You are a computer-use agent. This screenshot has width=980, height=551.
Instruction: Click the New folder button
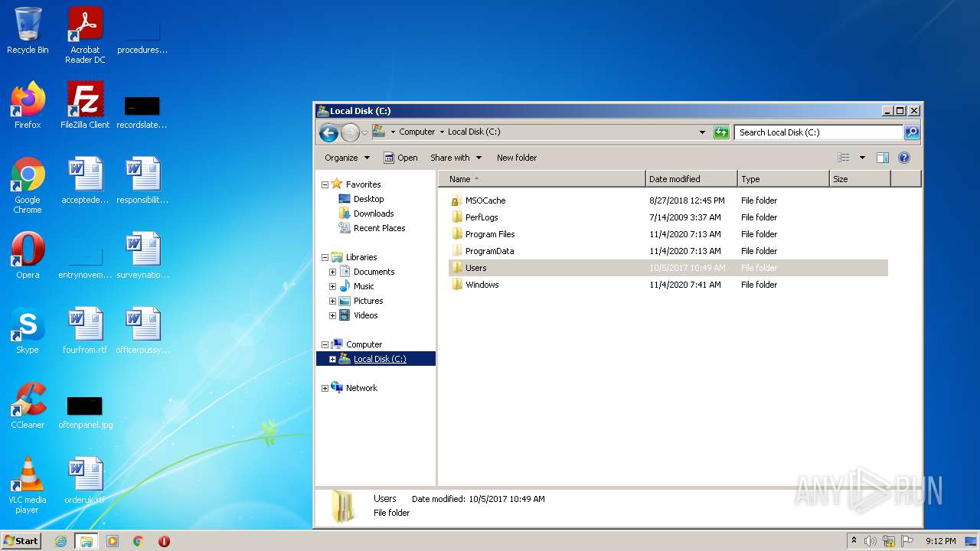tap(516, 158)
